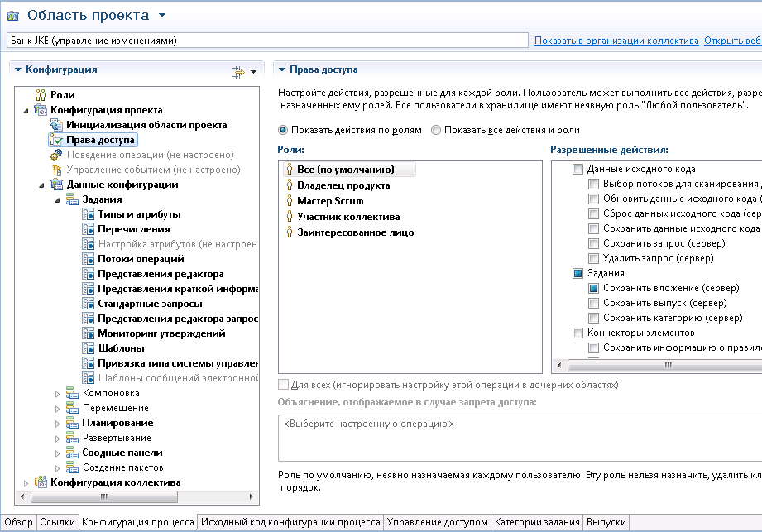Viewport: 762px width, 532px height.
Task: Open the Управление доступом tab
Action: (437, 522)
